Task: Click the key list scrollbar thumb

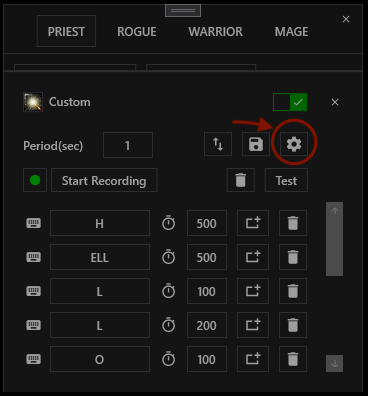Action: point(335,247)
